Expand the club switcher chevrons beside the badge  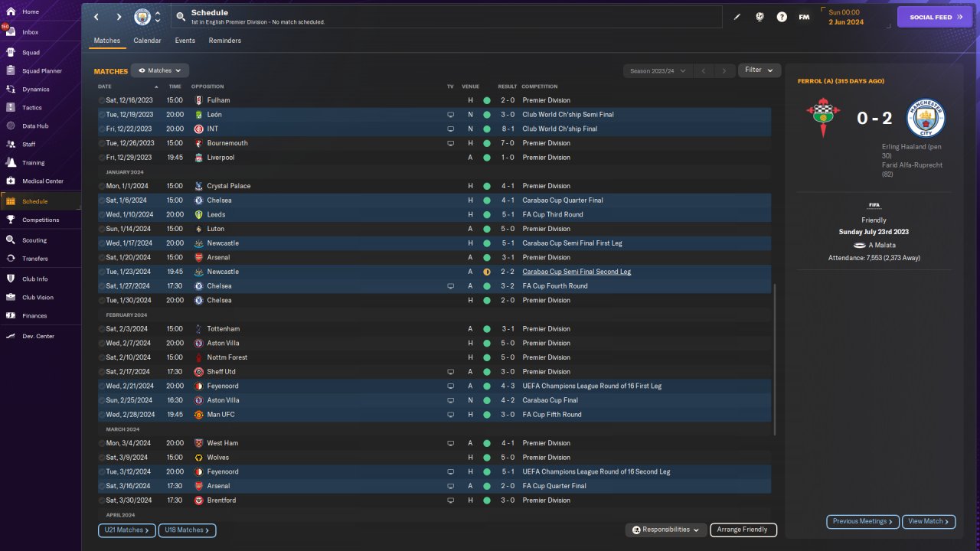pos(158,17)
